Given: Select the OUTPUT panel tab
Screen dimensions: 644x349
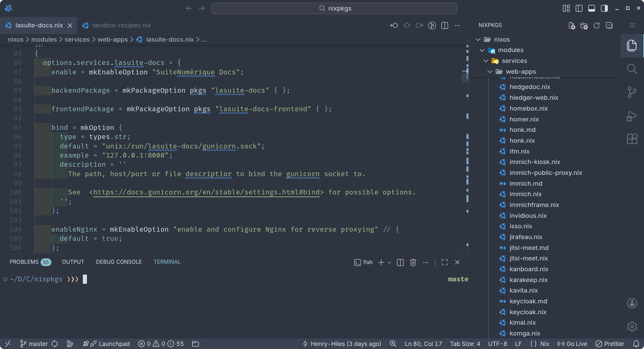Looking at the screenshot, I should (x=73, y=261).
